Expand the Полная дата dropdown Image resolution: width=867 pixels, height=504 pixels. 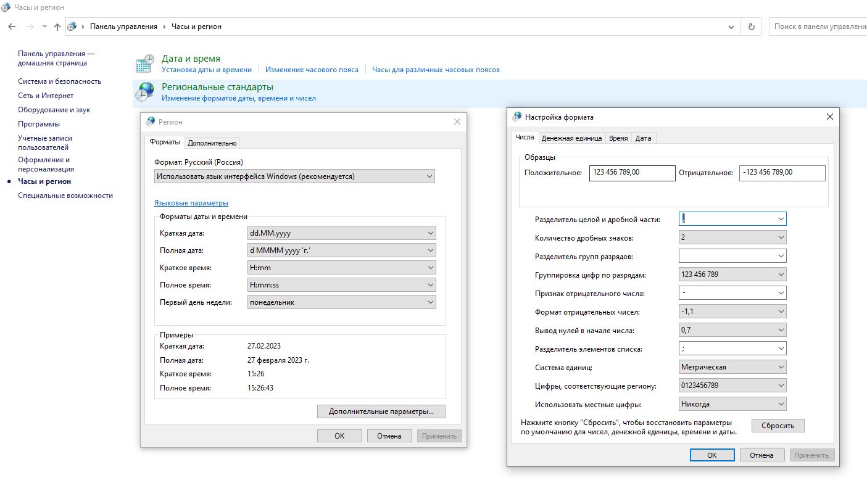(341, 250)
